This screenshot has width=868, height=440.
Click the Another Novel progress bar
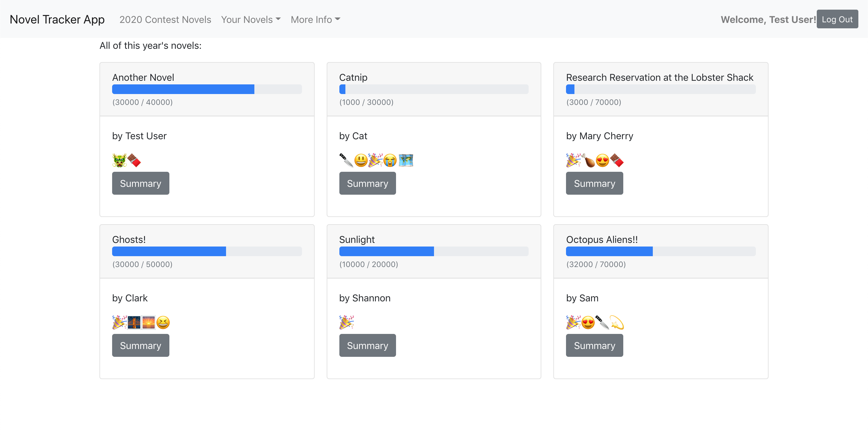[x=206, y=89]
